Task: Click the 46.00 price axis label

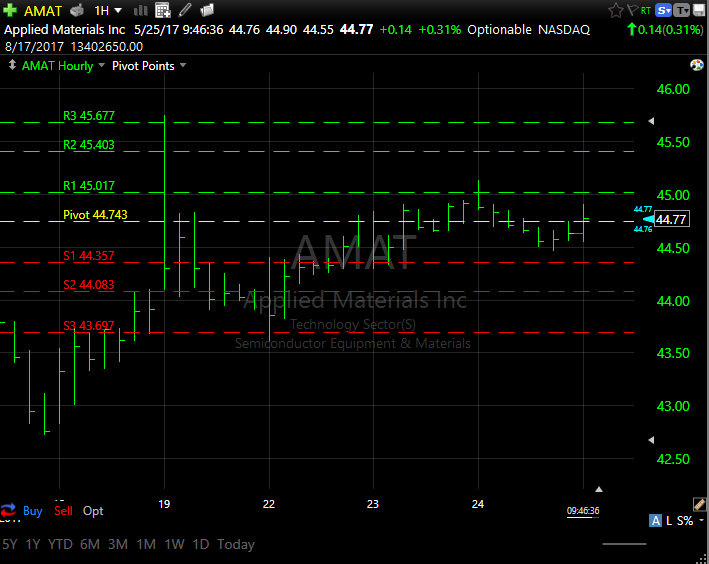Action: (673, 89)
